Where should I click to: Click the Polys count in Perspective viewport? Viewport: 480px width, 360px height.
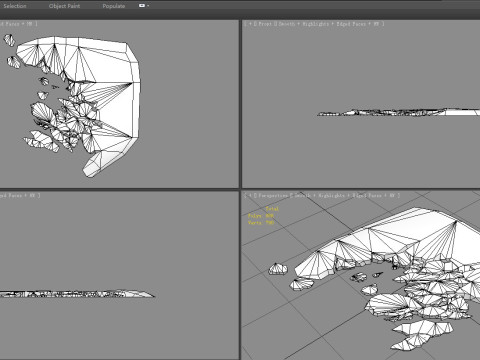point(261,216)
